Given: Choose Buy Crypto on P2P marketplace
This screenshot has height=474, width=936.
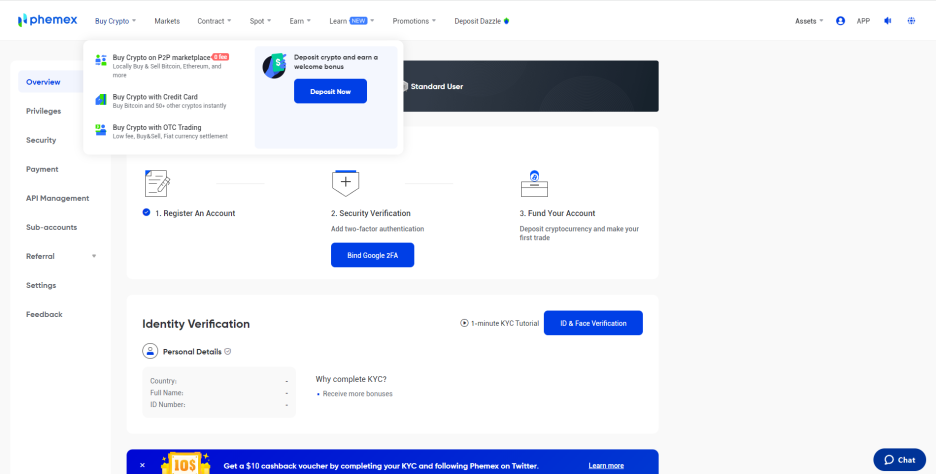Looking at the screenshot, I should coord(161,57).
